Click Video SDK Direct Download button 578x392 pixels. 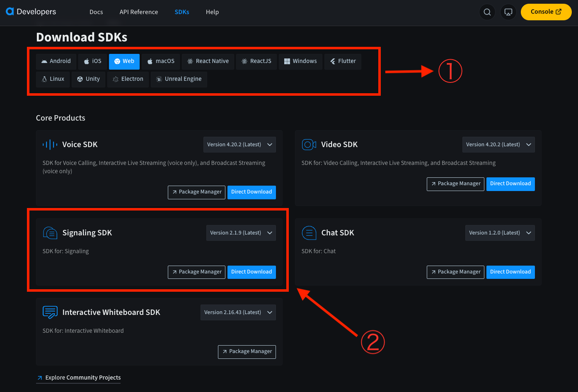coord(510,184)
